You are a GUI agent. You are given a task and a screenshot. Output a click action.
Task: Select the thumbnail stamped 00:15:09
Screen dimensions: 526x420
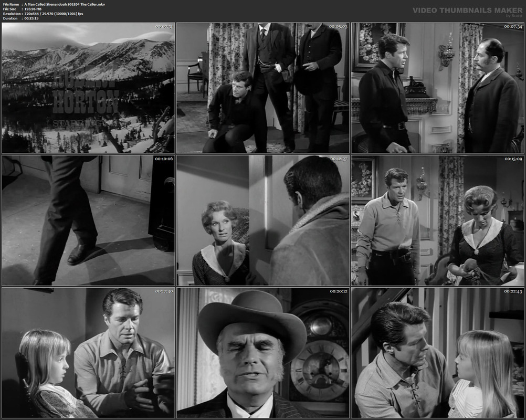click(x=437, y=220)
